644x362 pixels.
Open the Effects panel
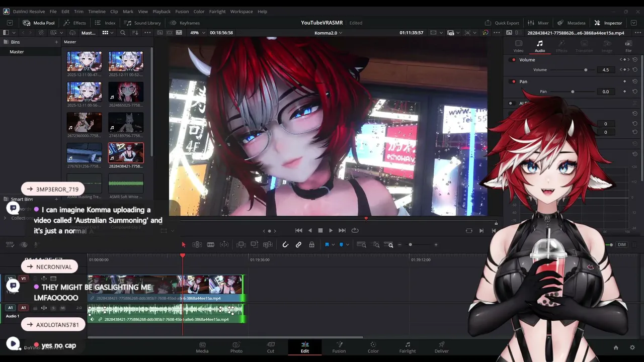(74, 23)
